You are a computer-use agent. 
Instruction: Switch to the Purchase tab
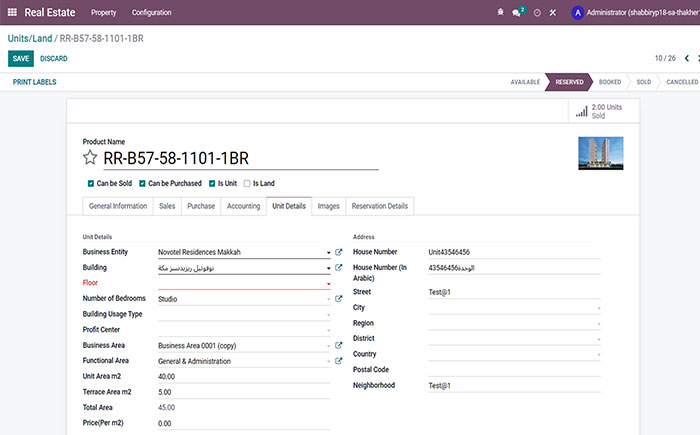point(201,206)
